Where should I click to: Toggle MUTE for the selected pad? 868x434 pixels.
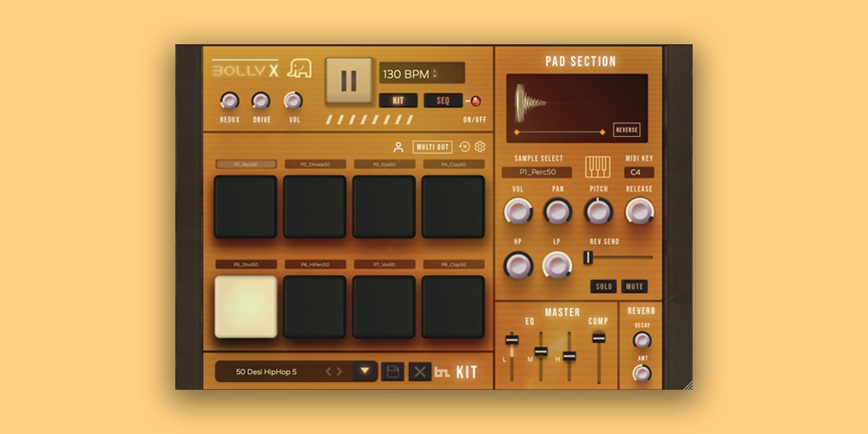(x=635, y=286)
